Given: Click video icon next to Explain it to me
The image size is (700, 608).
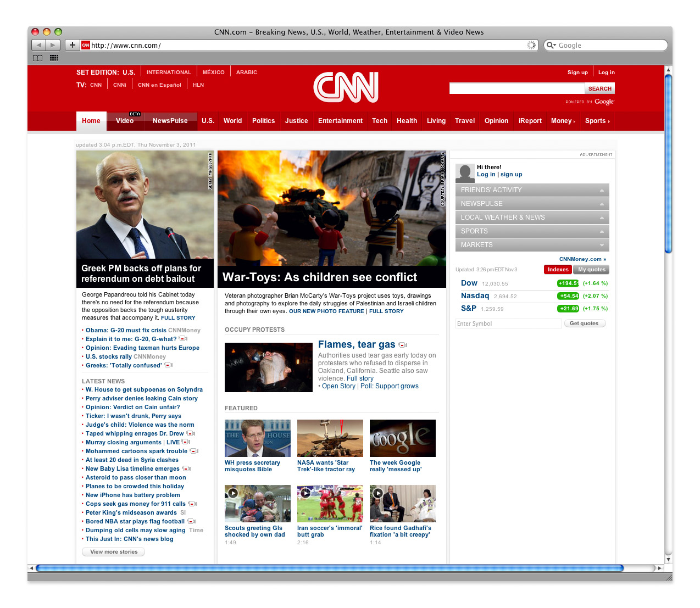Looking at the screenshot, I should click(x=184, y=339).
